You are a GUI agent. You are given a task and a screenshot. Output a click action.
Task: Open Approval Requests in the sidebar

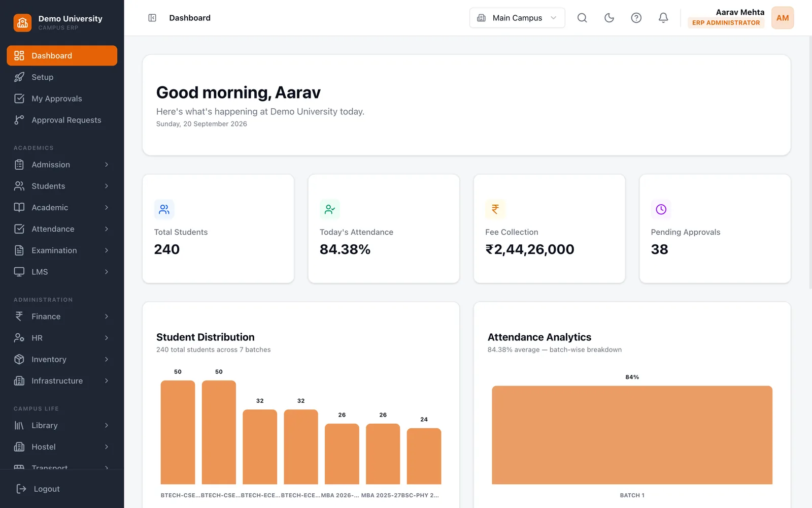pos(62,120)
